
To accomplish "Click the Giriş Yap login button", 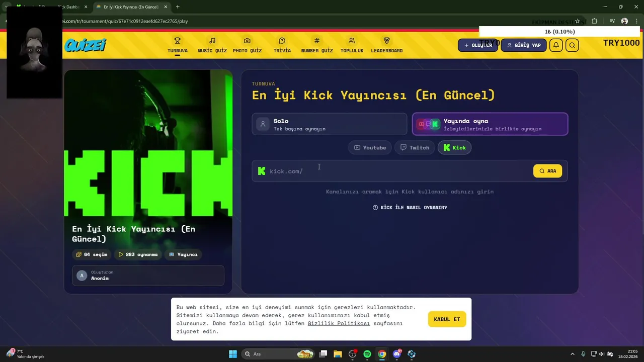I will pos(524,45).
